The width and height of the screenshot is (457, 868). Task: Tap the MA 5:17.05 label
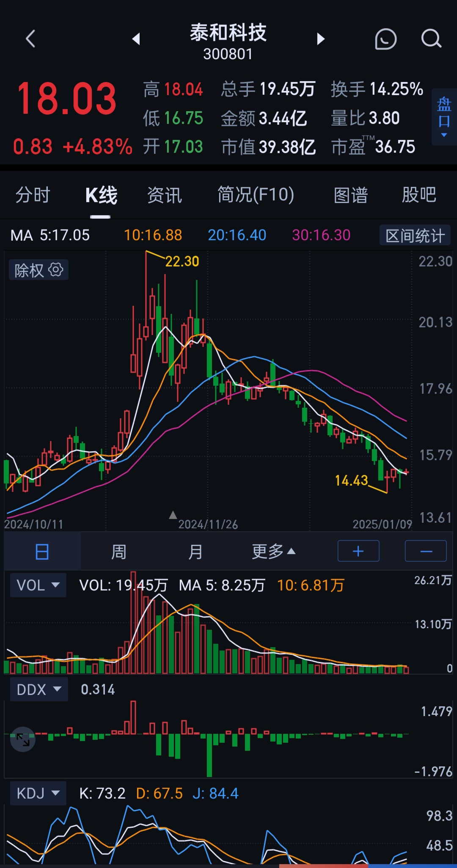pos(50,235)
